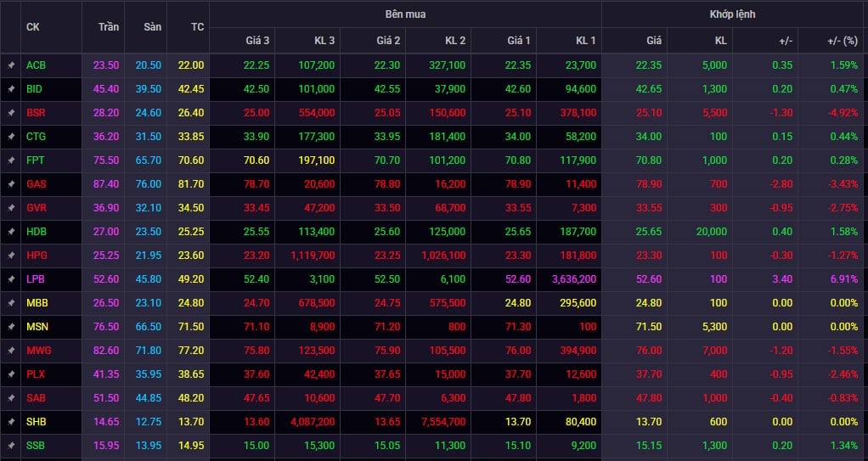Open the MSN ticker symbol
This screenshot has height=461, width=868.
tap(37, 327)
